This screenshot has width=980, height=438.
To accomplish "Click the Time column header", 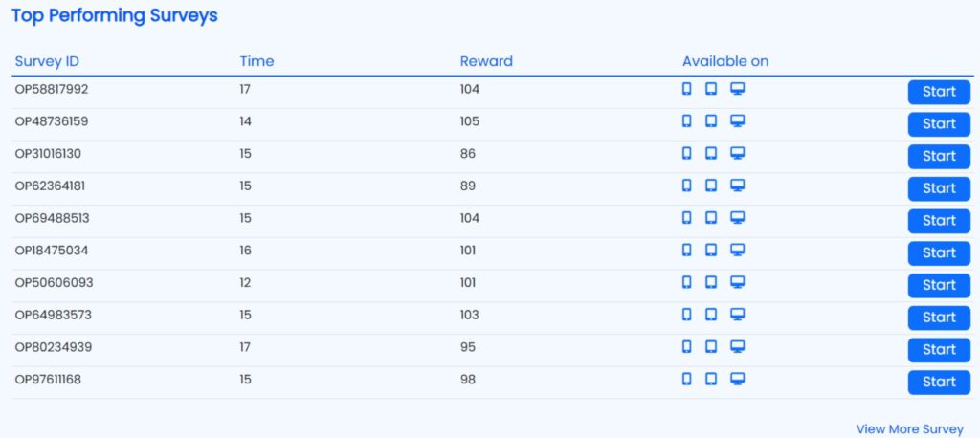I will pyautogui.click(x=256, y=61).
